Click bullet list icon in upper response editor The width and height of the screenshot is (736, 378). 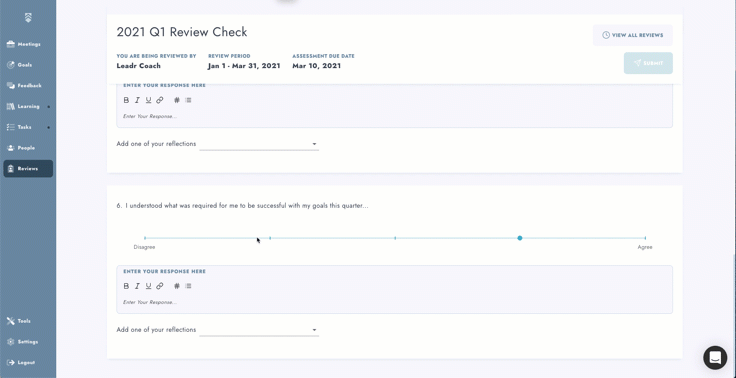coord(188,100)
